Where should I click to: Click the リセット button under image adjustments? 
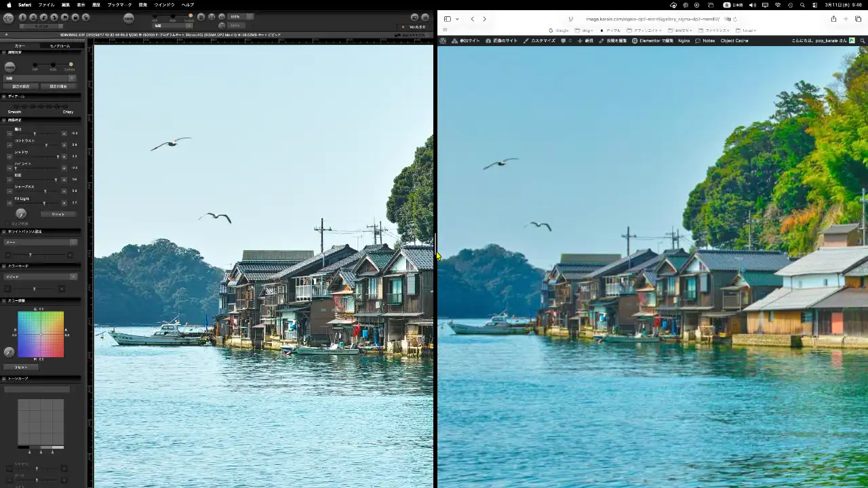point(58,214)
